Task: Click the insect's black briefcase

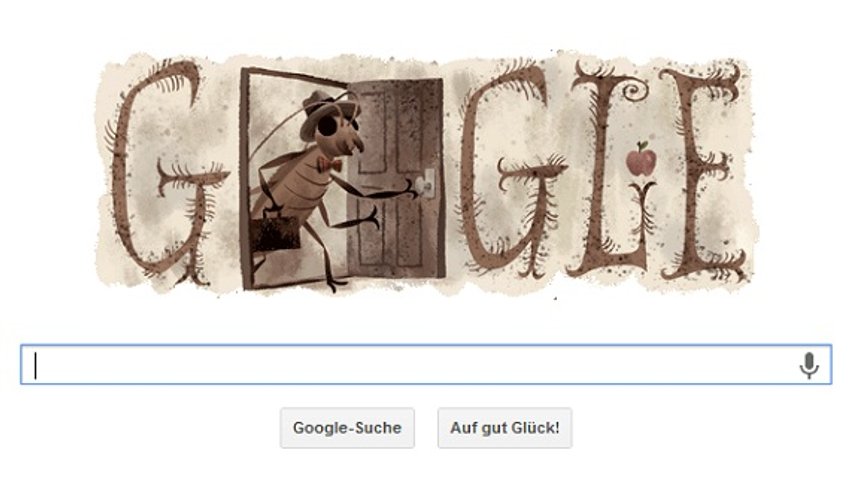Action: pos(276,231)
